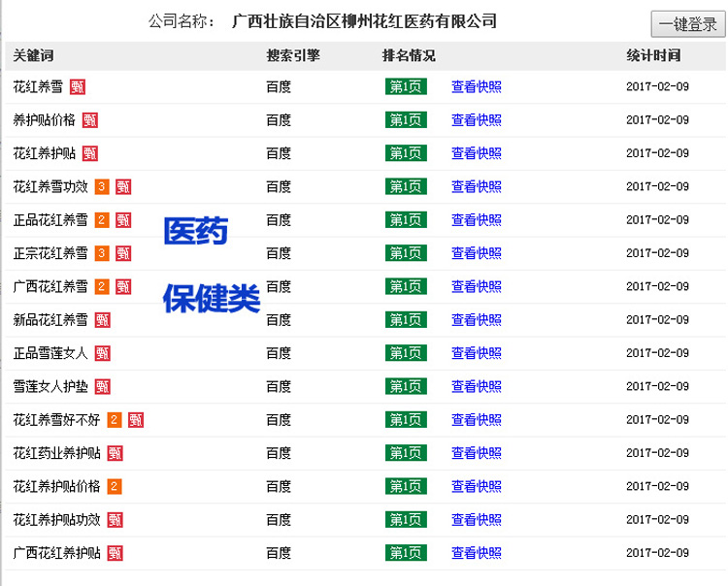Select keyword text 正宗花红养雪
Image resolution: width=728 pixels, height=586 pixels.
coord(50,253)
